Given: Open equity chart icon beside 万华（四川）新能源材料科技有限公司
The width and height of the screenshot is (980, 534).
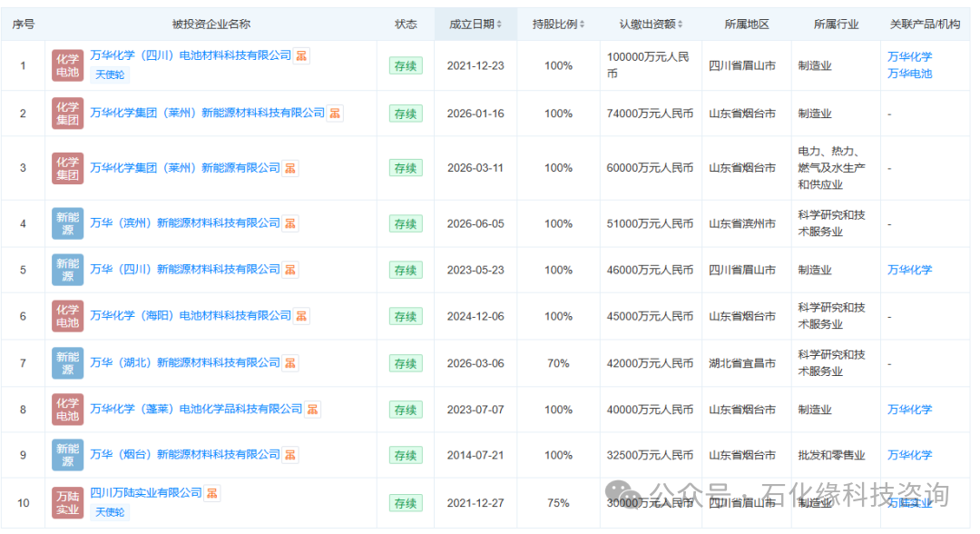Looking at the screenshot, I should [290, 270].
